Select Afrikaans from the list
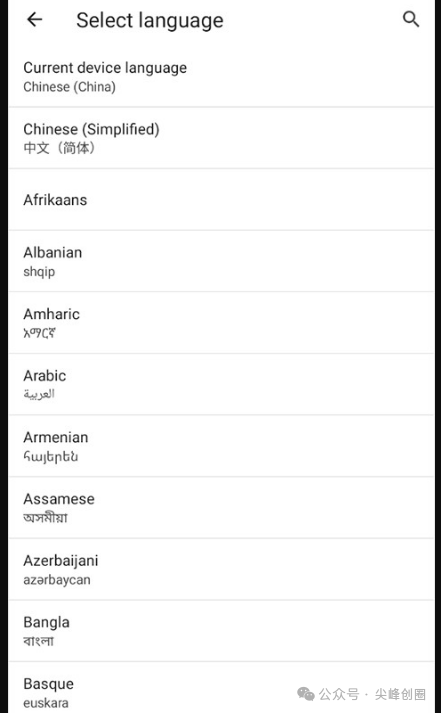Image resolution: width=441 pixels, height=713 pixels. coord(221,200)
